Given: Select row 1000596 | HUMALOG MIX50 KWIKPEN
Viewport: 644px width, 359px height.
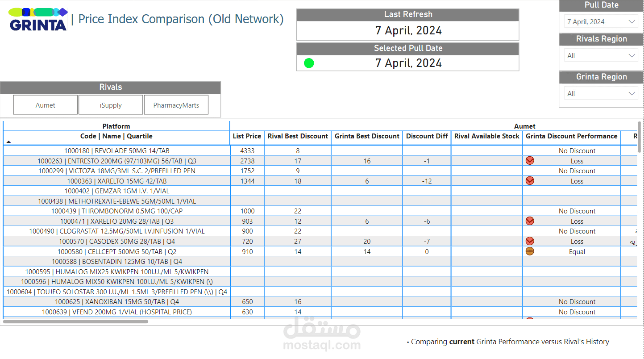Looking at the screenshot, I should tap(117, 282).
